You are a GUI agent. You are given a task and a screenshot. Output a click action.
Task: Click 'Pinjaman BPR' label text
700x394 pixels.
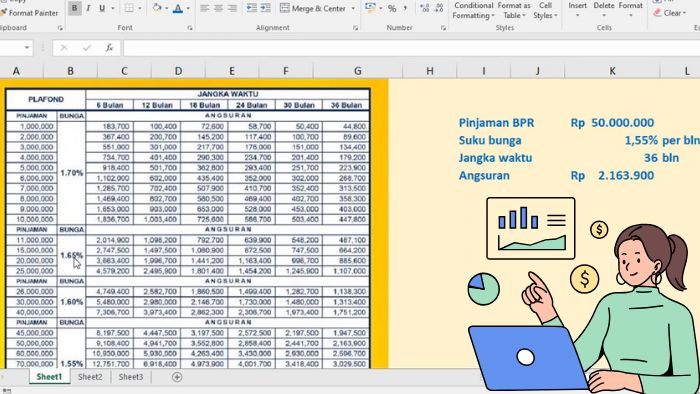[x=496, y=123]
